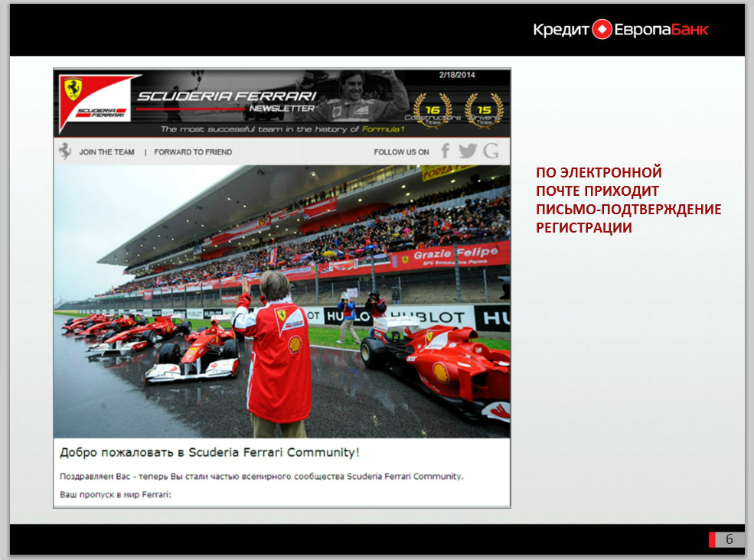The width and height of the screenshot is (754, 560).
Task: Click the Facebook icon in the newsletter
Action: [446, 151]
